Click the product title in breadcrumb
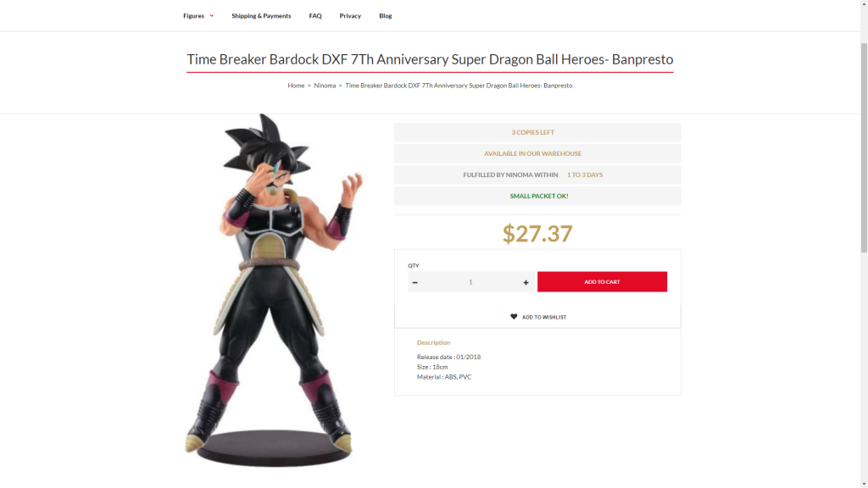 tap(459, 86)
